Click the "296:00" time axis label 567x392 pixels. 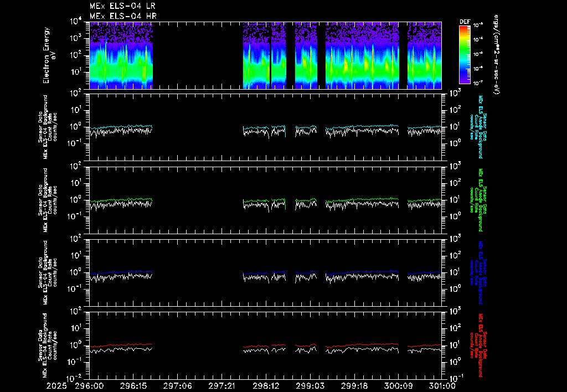[x=89, y=386]
